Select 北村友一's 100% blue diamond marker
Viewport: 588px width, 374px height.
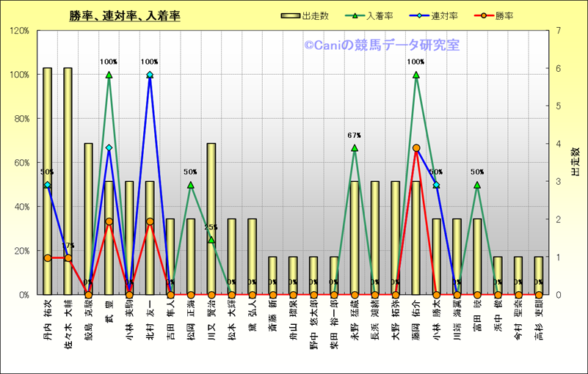(150, 75)
